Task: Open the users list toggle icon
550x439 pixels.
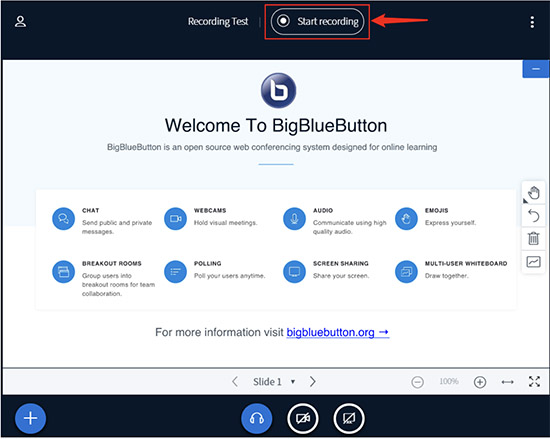Action: [20, 22]
